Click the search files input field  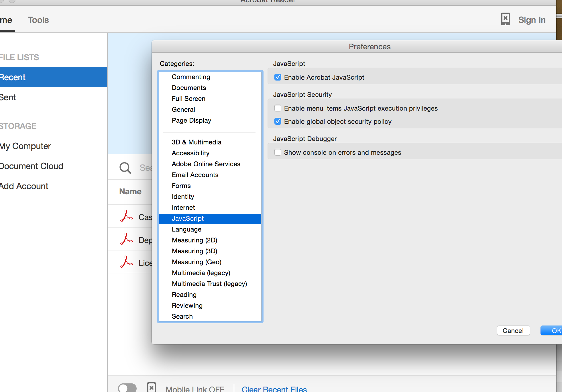click(145, 168)
